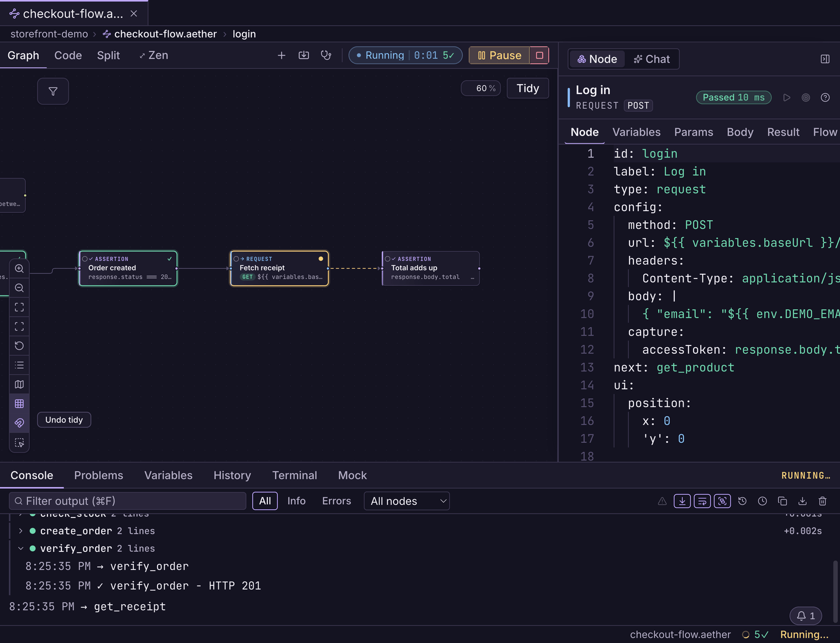The height and width of the screenshot is (643, 840).
Task: Open the Body tab
Action: tap(740, 132)
